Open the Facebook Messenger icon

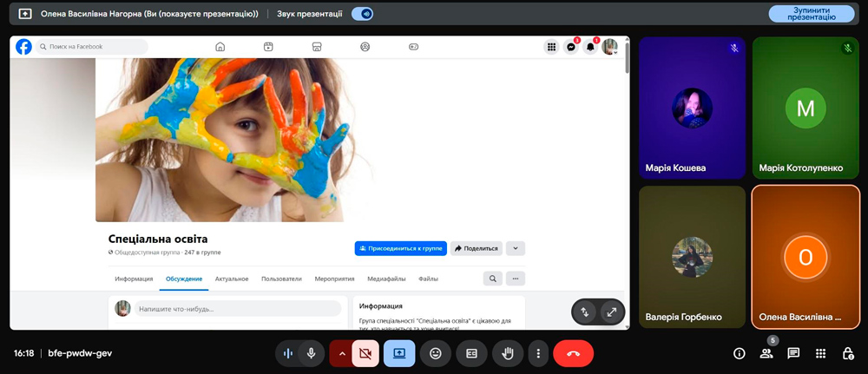click(571, 47)
